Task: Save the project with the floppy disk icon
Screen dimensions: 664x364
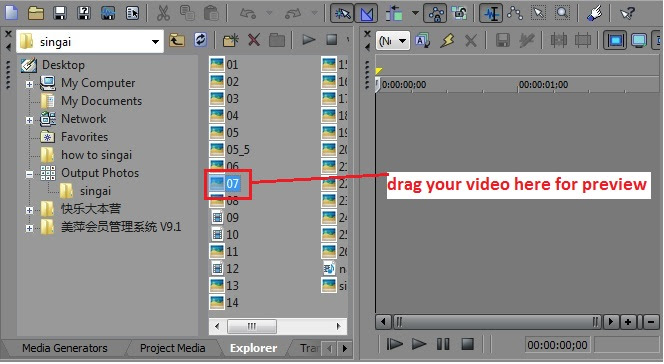Action: point(60,13)
